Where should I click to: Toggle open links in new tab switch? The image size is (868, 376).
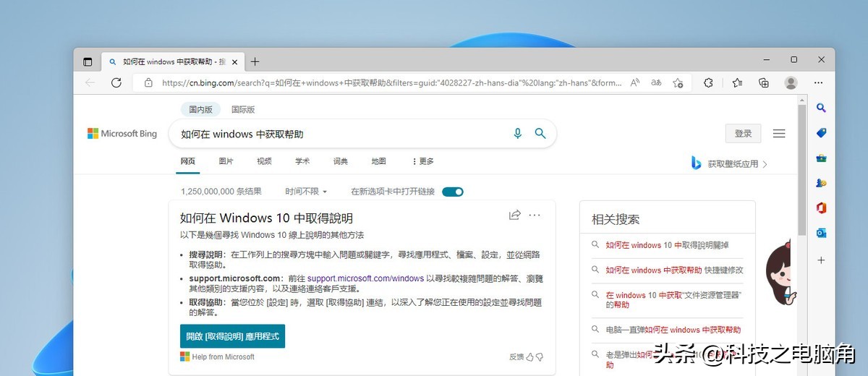point(453,192)
